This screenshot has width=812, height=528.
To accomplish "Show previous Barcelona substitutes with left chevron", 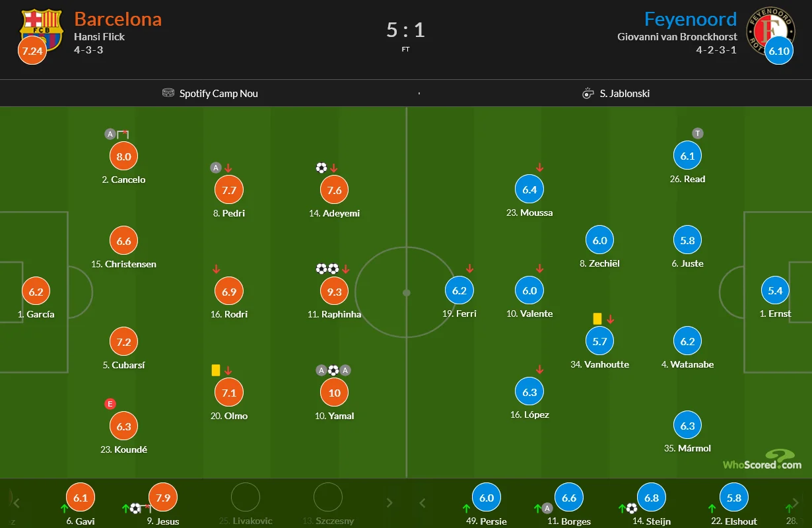I will click(17, 503).
